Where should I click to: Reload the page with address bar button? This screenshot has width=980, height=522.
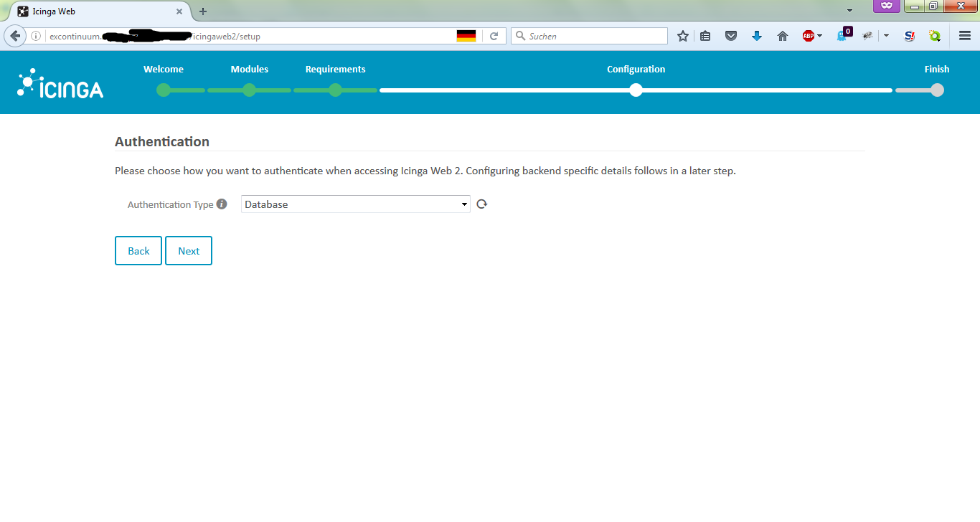point(494,36)
